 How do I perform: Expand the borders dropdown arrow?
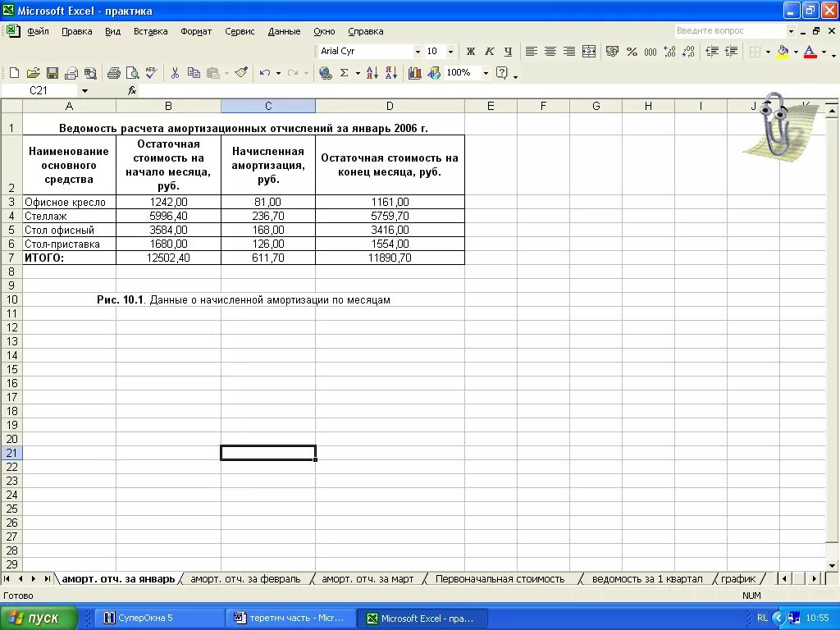click(768, 52)
